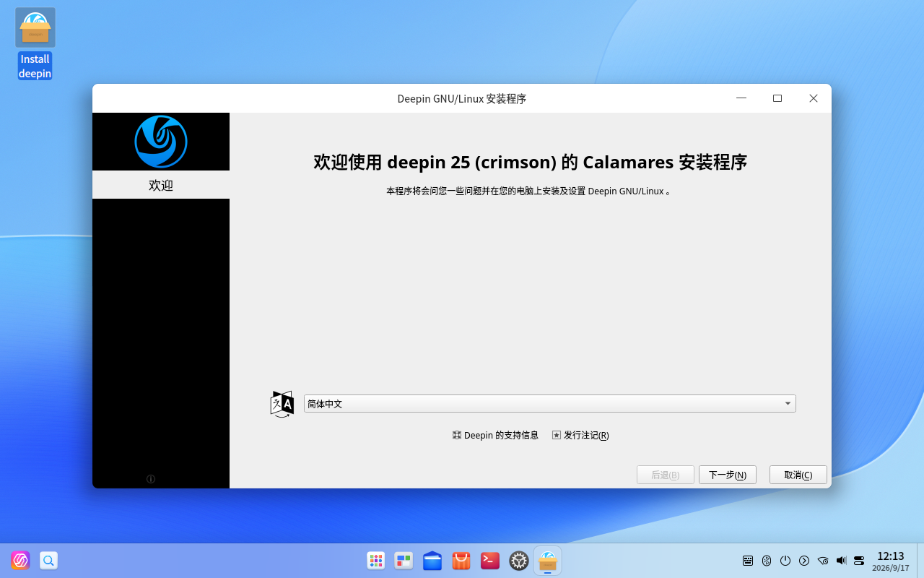Open the search icon in the dock
Image resolution: width=924 pixels, height=578 pixels.
click(x=48, y=560)
